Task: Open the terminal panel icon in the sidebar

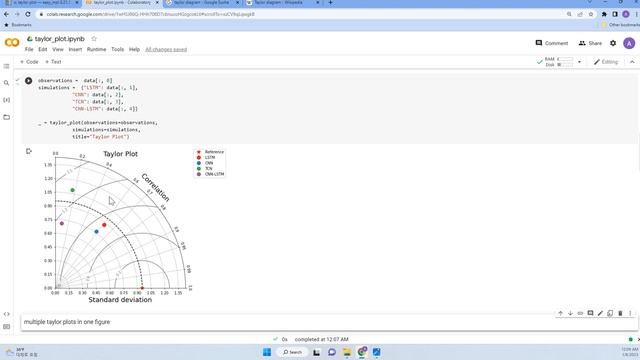Action: [x=7, y=327]
